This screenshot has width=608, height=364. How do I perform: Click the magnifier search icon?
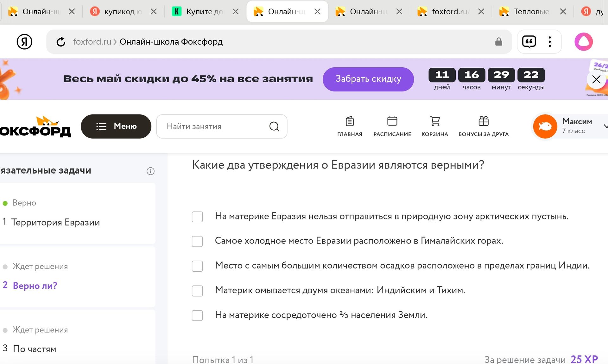point(274,126)
